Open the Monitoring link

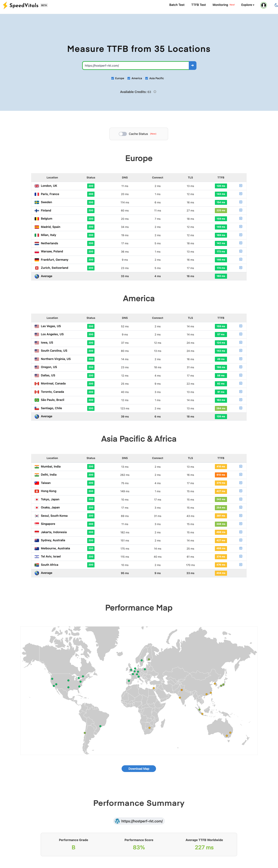[x=220, y=5]
